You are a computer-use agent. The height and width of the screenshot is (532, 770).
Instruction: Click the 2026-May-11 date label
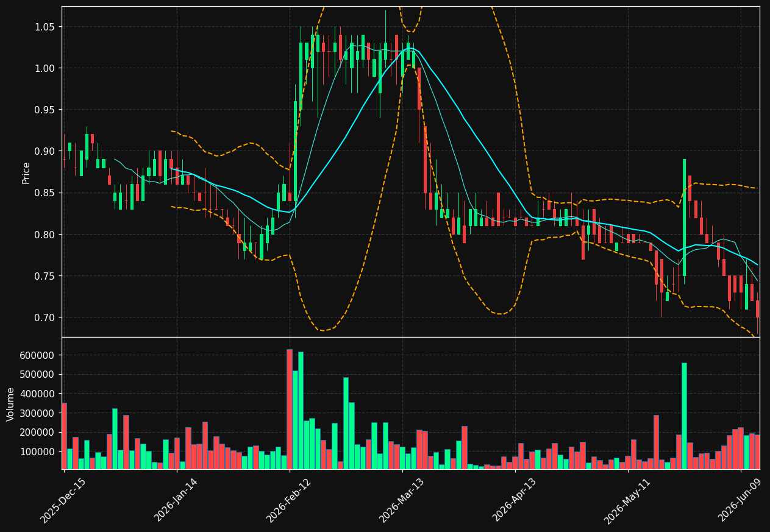click(x=627, y=500)
